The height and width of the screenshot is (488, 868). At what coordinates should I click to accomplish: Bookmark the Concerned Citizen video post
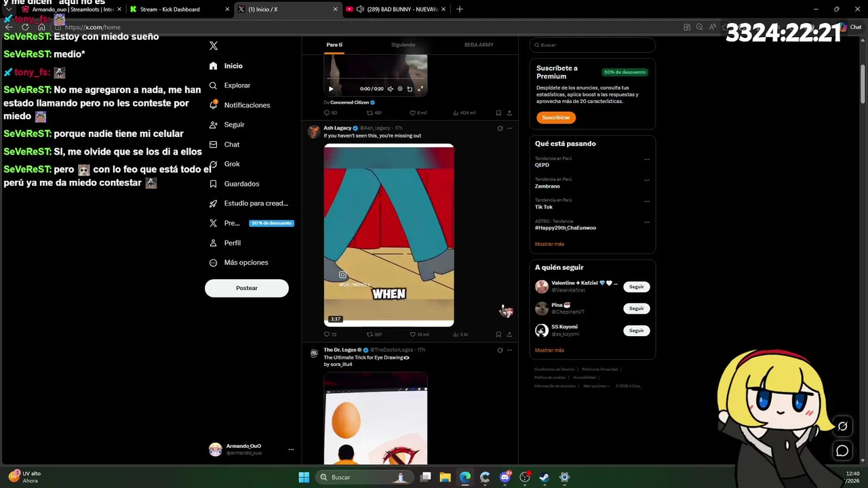click(498, 113)
